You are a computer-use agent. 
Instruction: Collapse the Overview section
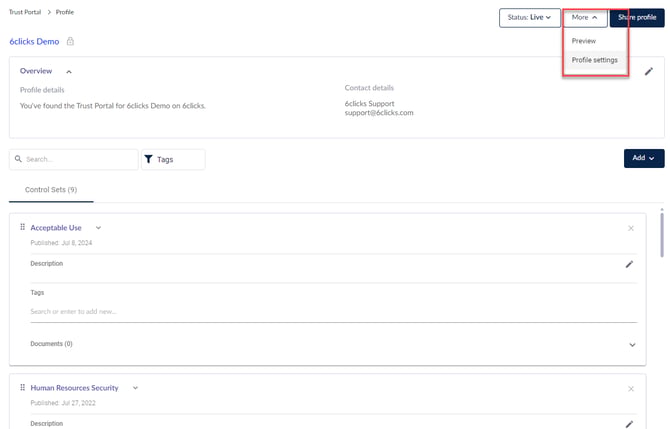pyautogui.click(x=69, y=72)
